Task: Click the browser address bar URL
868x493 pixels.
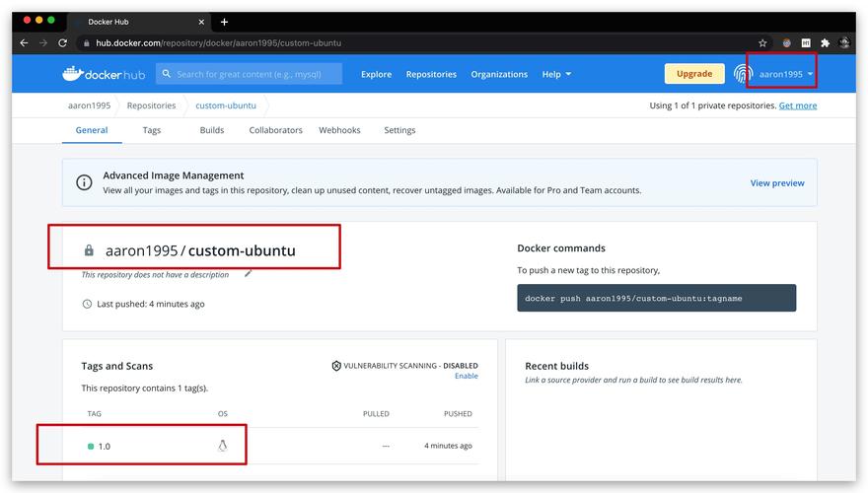Action: point(218,42)
